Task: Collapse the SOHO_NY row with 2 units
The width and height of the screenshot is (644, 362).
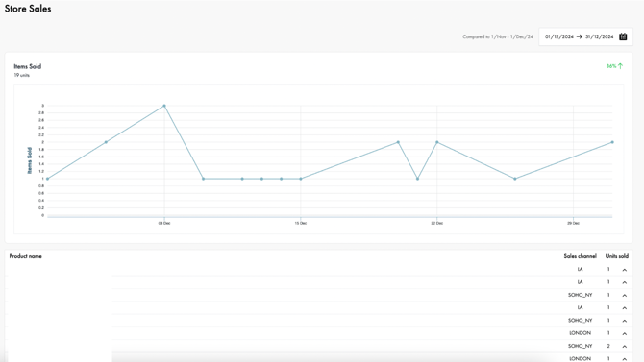Action: [624, 346]
